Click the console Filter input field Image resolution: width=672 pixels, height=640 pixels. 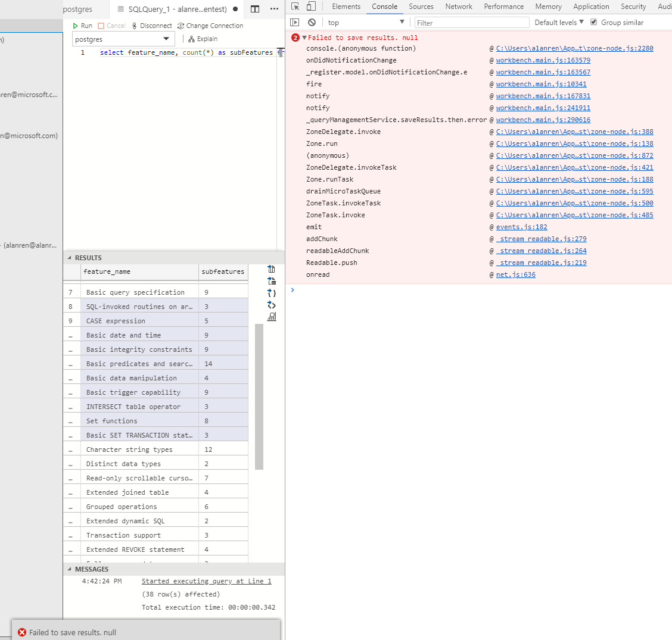471,22
